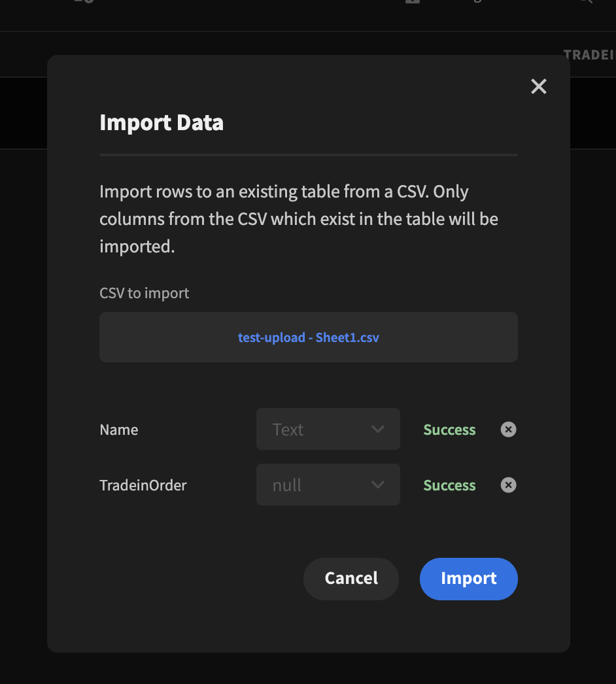Select the TRADEIN header at top right

pyautogui.click(x=589, y=55)
